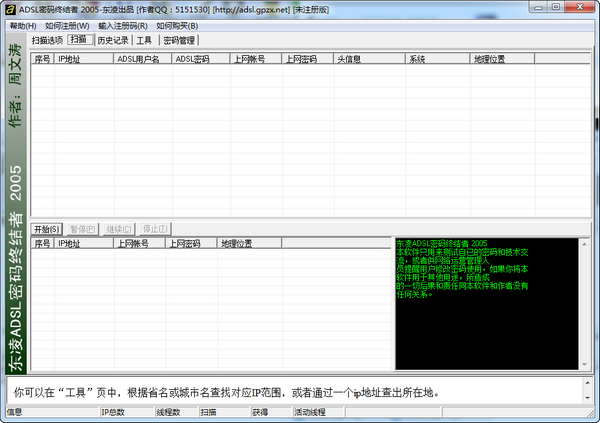Click the 上网帐号 header in upper table
The width and height of the screenshot is (600, 423).
(256, 59)
